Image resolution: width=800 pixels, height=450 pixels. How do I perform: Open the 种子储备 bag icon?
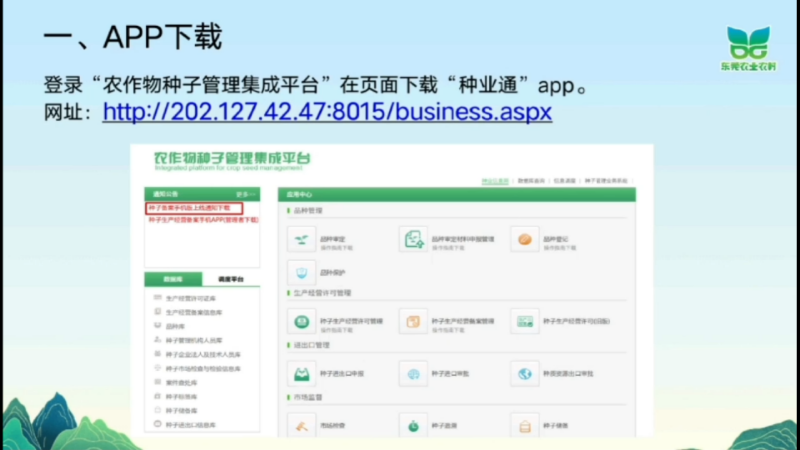pos(524,426)
